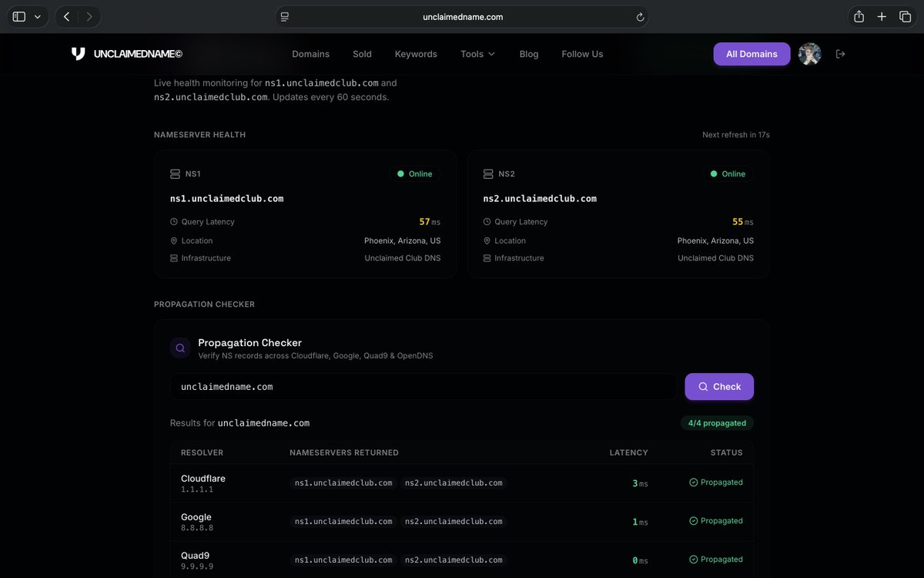The width and height of the screenshot is (924, 578).
Task: Click the NS2 Query Latency clock icon
Action: pos(487,222)
